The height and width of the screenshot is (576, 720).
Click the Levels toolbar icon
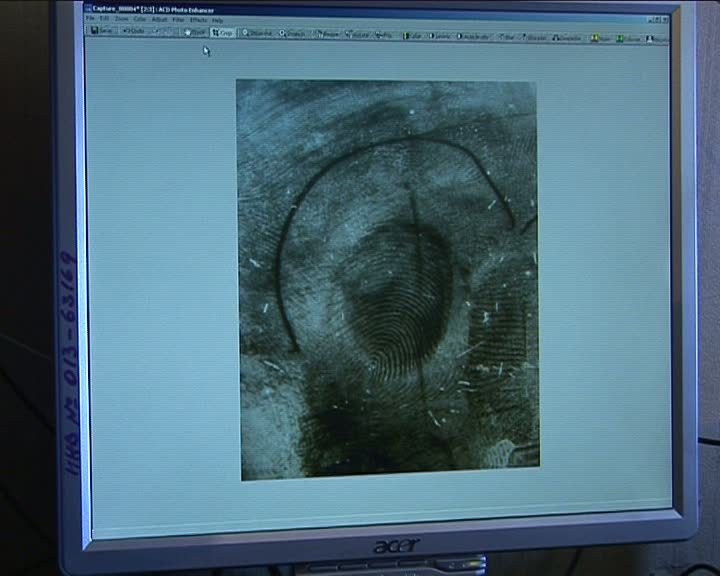point(440,36)
